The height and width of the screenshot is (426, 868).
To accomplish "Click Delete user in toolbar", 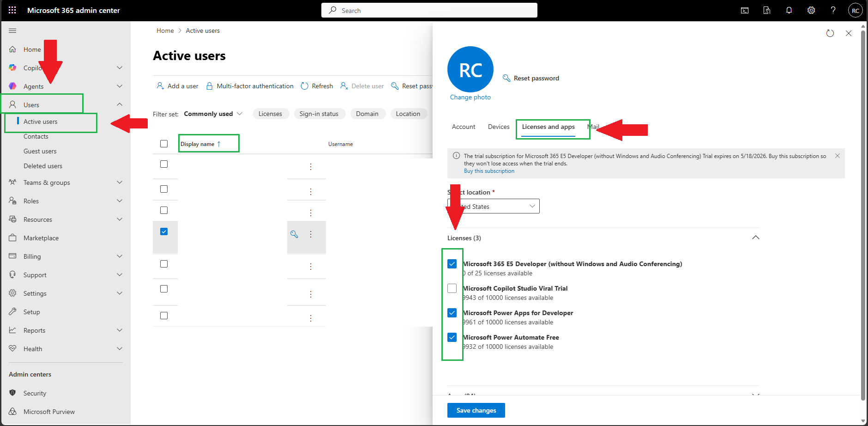I will tap(362, 86).
